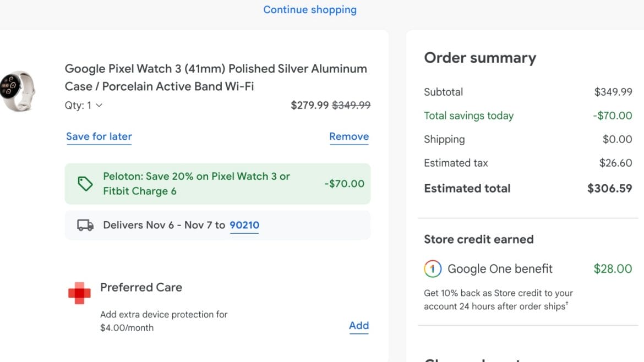Click the delivery truck icon

click(85, 225)
